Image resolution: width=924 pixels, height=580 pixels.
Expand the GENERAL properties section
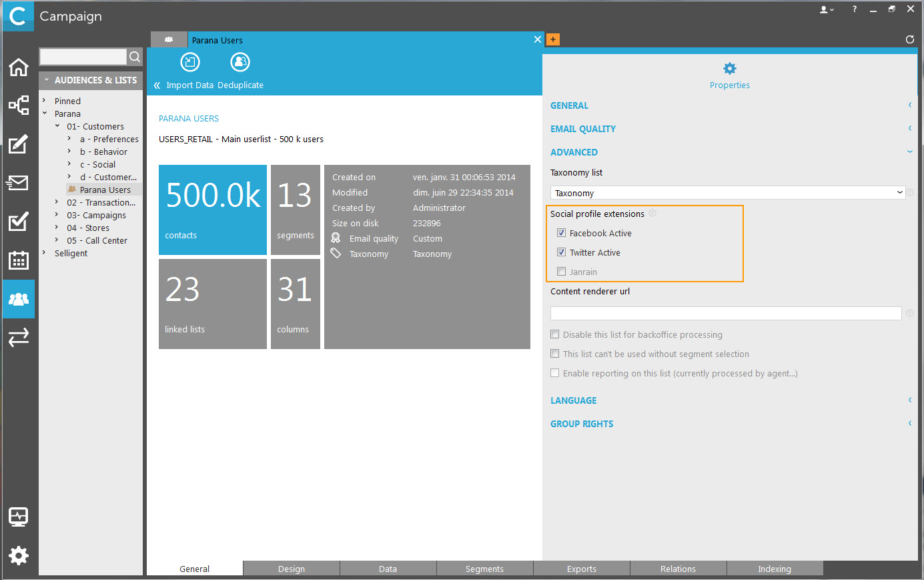570,105
